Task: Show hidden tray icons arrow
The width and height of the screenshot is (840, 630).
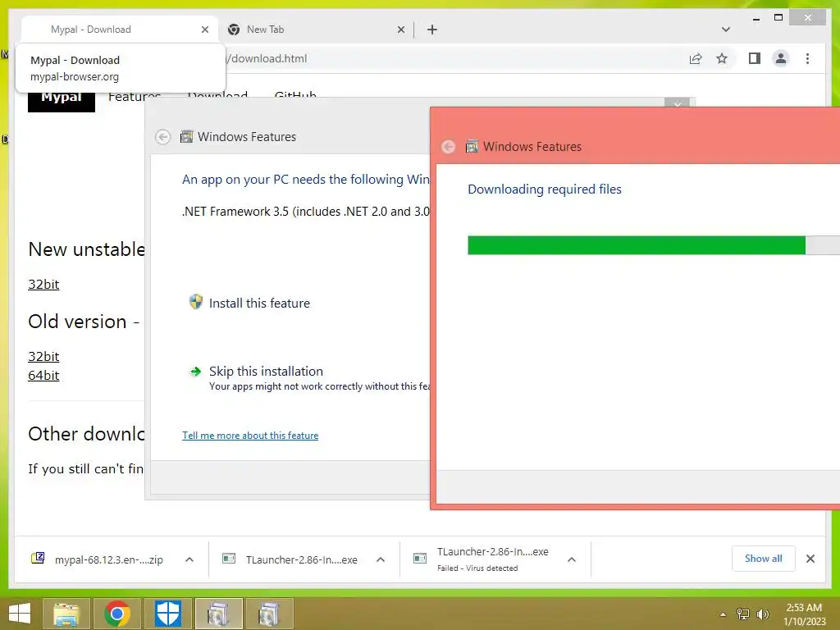Action: pos(723,614)
